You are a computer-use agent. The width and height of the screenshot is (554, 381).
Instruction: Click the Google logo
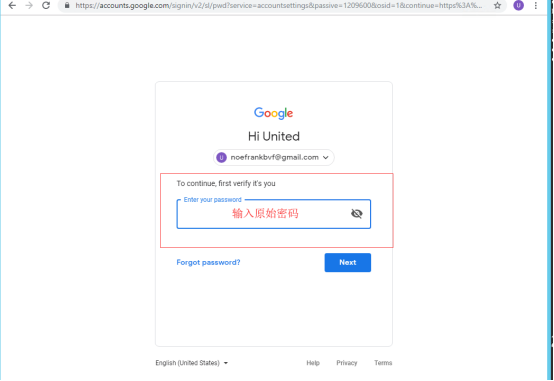[273, 113]
